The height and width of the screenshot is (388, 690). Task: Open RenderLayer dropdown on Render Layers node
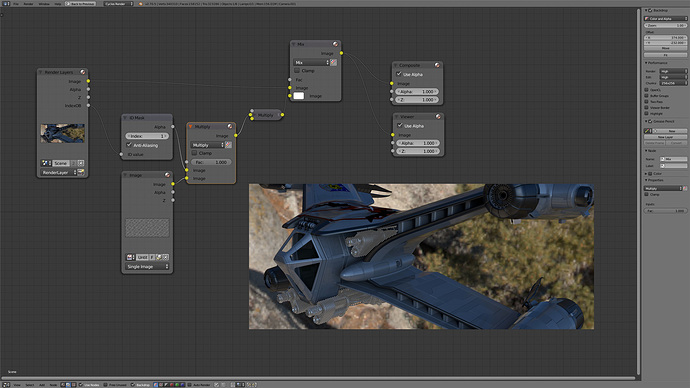tap(59, 172)
